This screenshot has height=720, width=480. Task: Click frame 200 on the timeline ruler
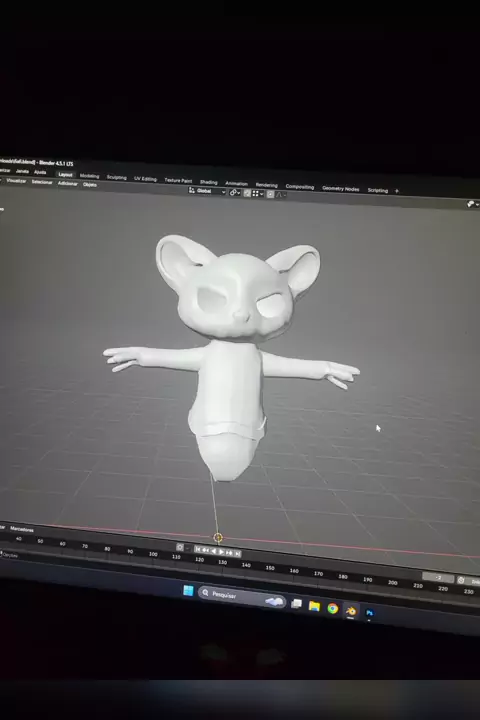point(393,583)
